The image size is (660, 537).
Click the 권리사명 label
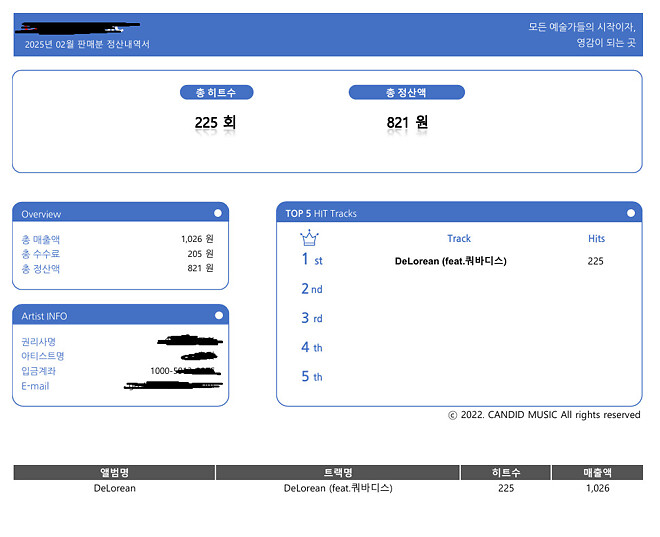click(39, 341)
